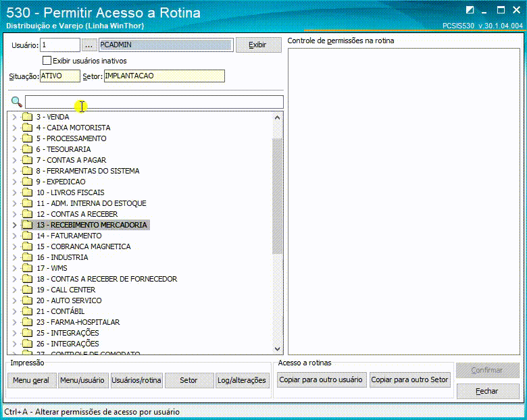Image resolution: width=527 pixels, height=420 pixels.
Task: Click the tree vertical scrollbar thumb
Action: click(x=277, y=196)
